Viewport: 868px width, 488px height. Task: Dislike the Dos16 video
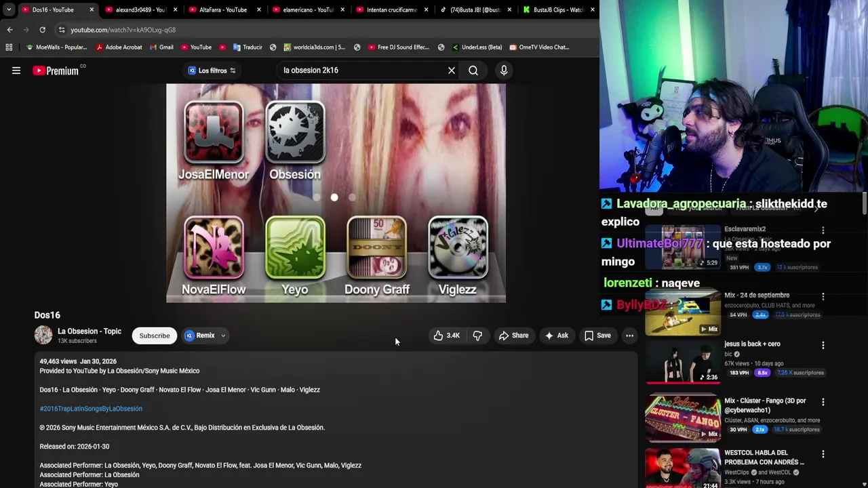click(x=477, y=335)
